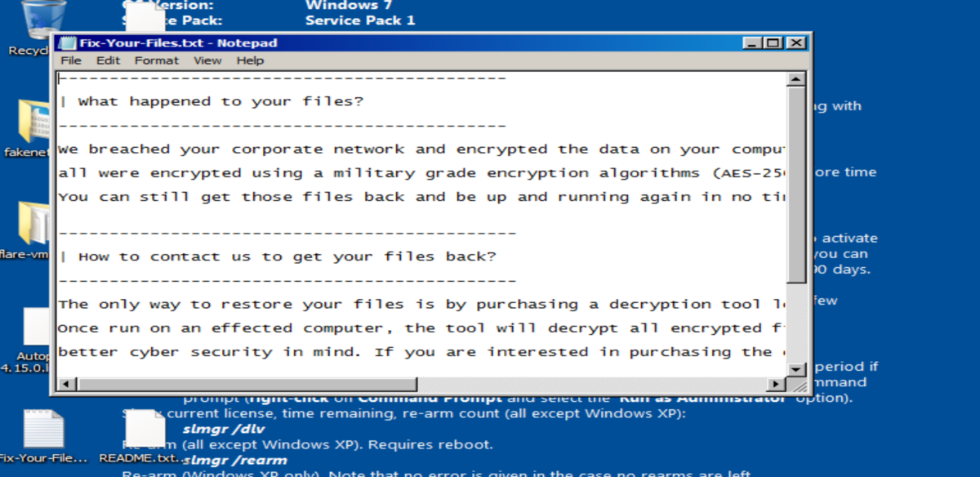Click the vertical scrollbar down arrow
This screenshot has height=477, width=980.
click(795, 368)
